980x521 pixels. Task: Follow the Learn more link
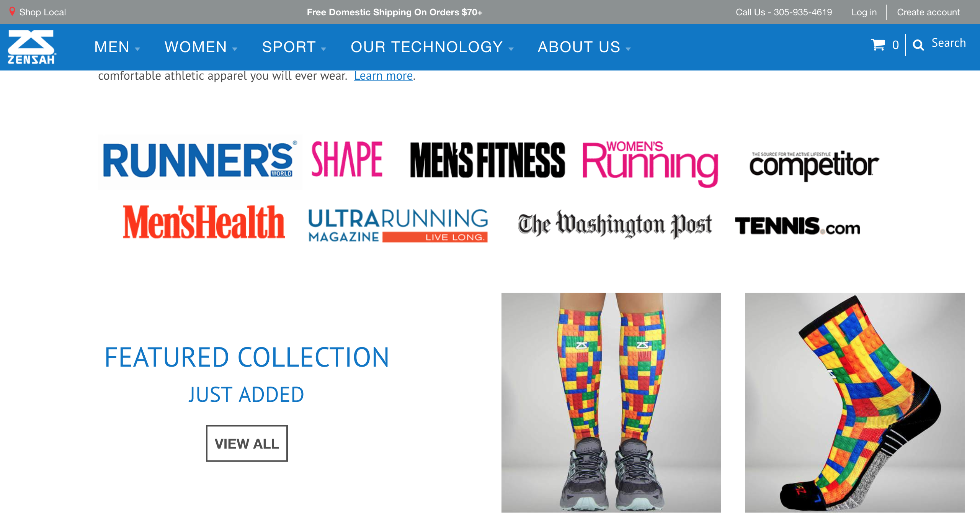coord(383,76)
